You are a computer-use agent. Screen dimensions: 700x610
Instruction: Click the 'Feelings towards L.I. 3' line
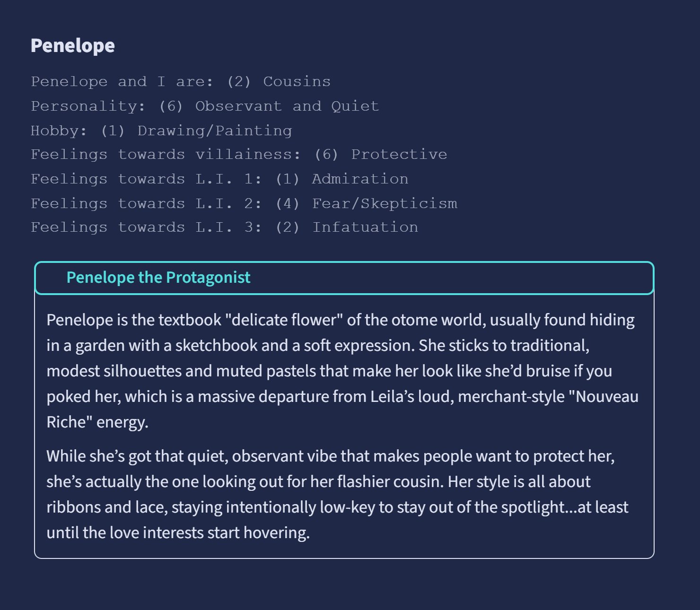[x=224, y=227]
